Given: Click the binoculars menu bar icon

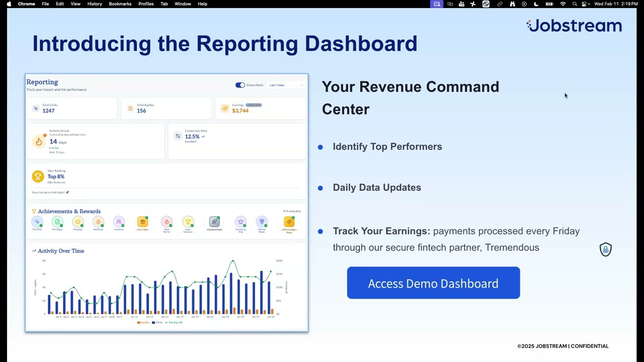Looking at the screenshot, I should (x=512, y=4).
